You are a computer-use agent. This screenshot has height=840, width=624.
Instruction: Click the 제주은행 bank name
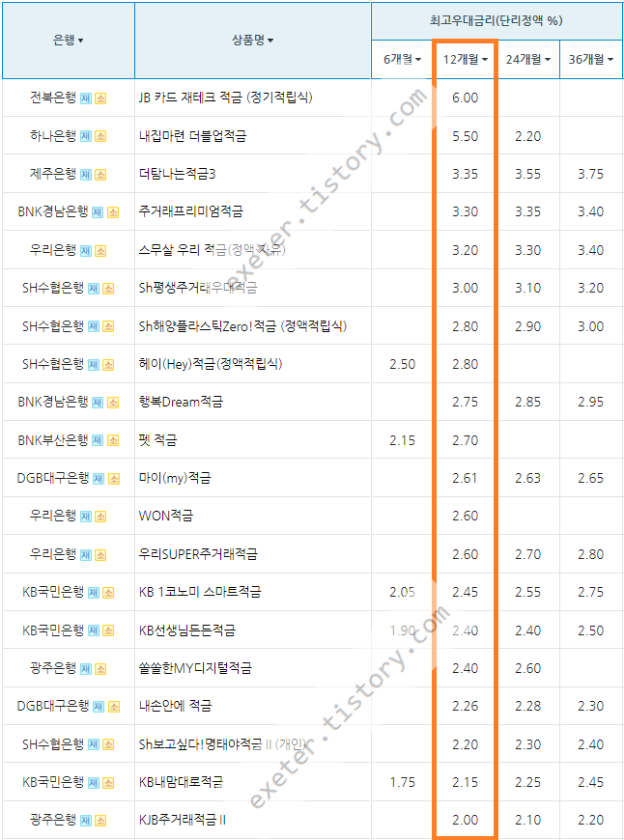coord(53,174)
